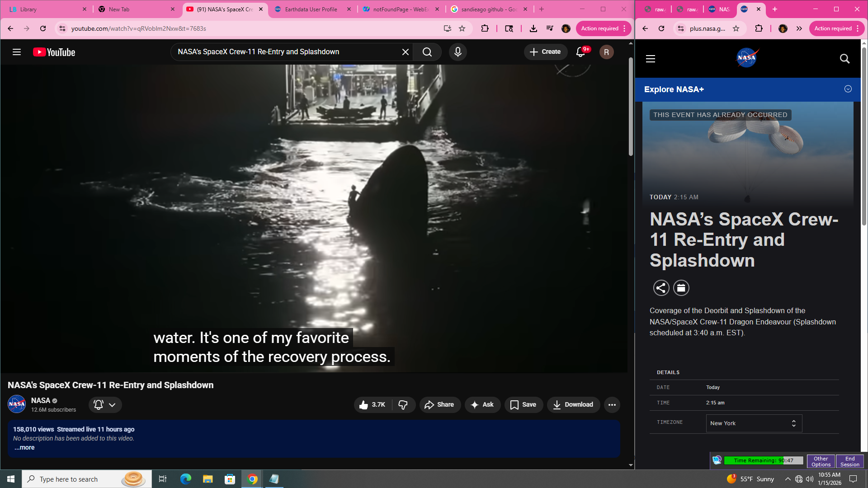Bookmark this YouTube page with star
Screen dimensions: 868x488
click(x=462, y=28)
